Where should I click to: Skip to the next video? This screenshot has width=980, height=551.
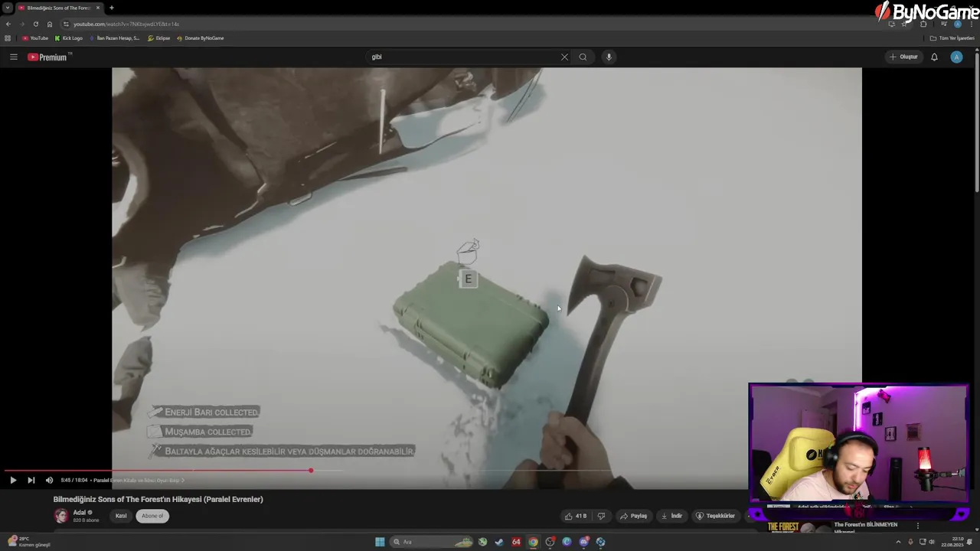tap(31, 481)
